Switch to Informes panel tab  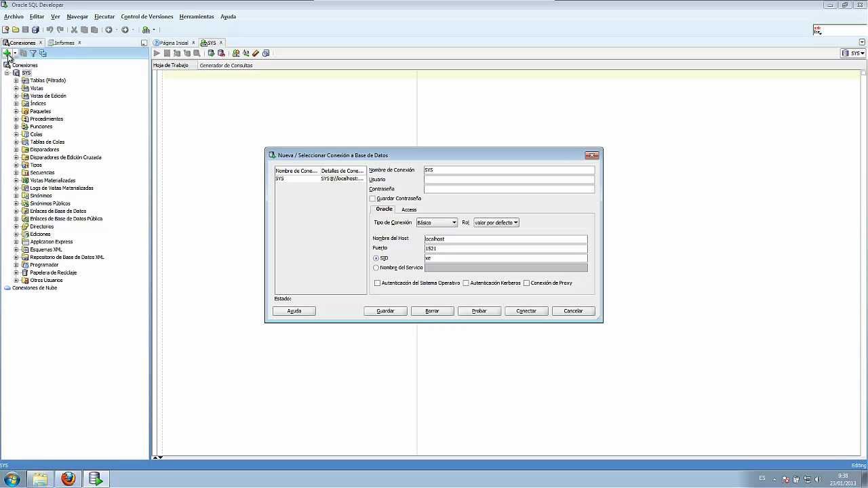(x=64, y=43)
